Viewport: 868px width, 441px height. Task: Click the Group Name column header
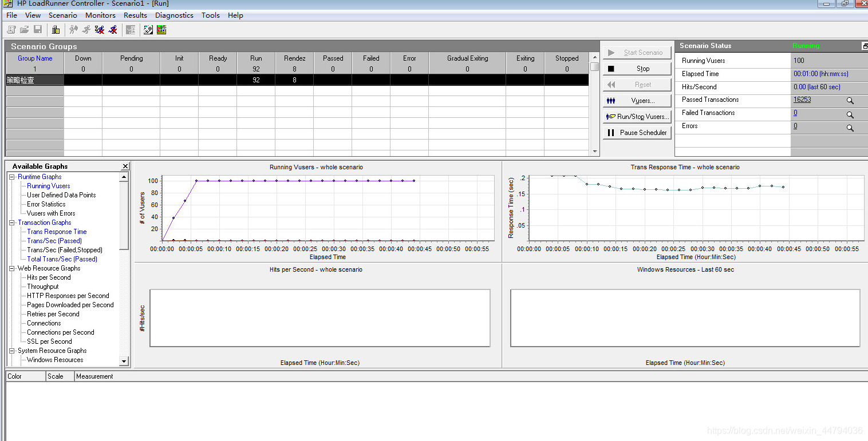pyautogui.click(x=35, y=58)
